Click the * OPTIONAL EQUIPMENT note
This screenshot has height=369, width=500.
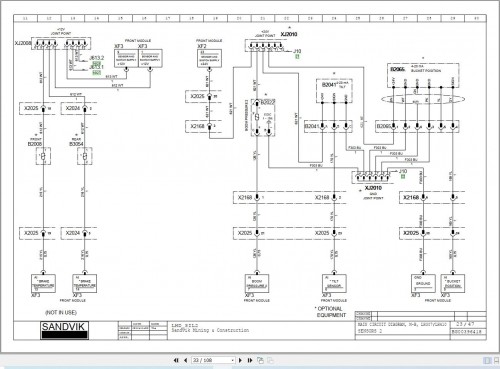(x=330, y=312)
